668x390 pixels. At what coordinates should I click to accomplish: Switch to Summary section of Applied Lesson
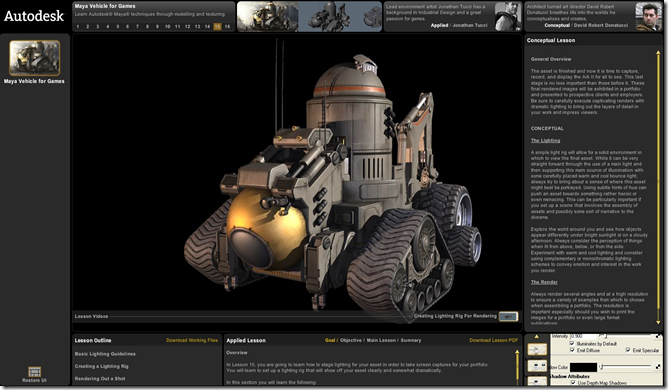tap(411, 340)
